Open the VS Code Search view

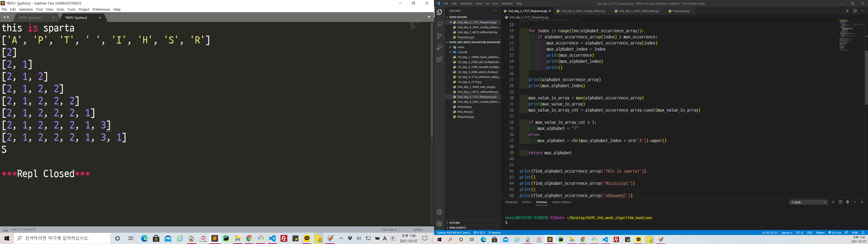[x=439, y=24]
